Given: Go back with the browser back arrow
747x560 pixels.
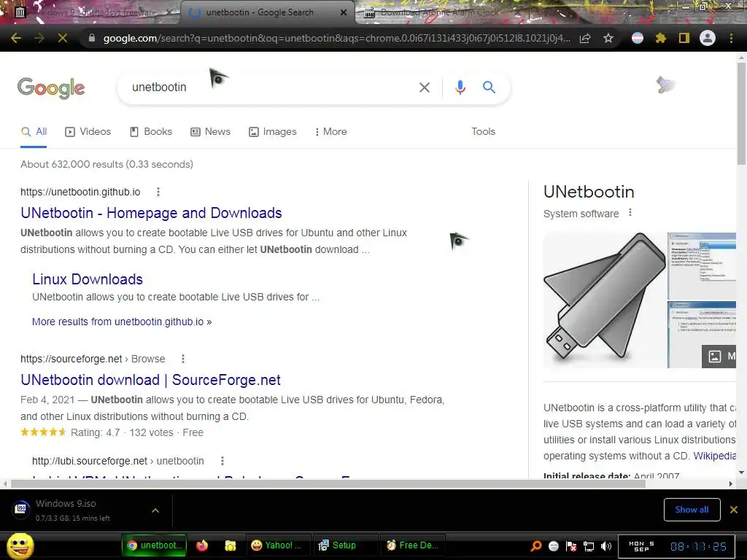Looking at the screenshot, I should coord(16,38).
